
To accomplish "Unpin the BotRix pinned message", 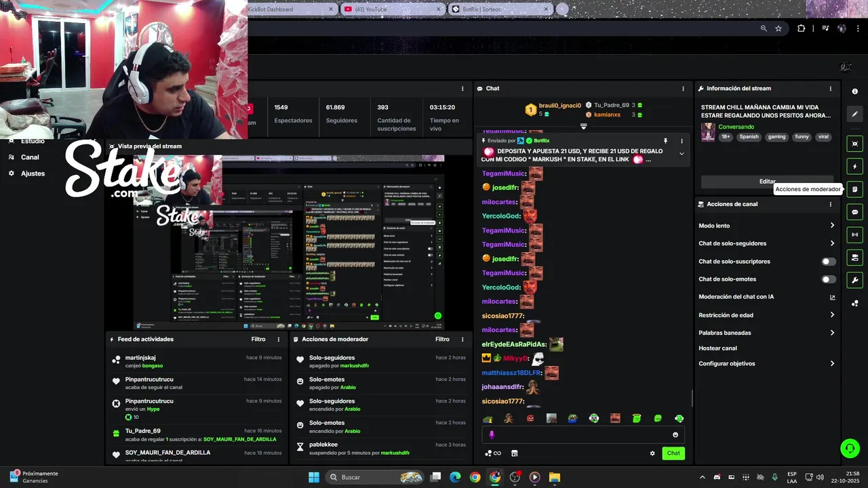I will [x=665, y=141].
